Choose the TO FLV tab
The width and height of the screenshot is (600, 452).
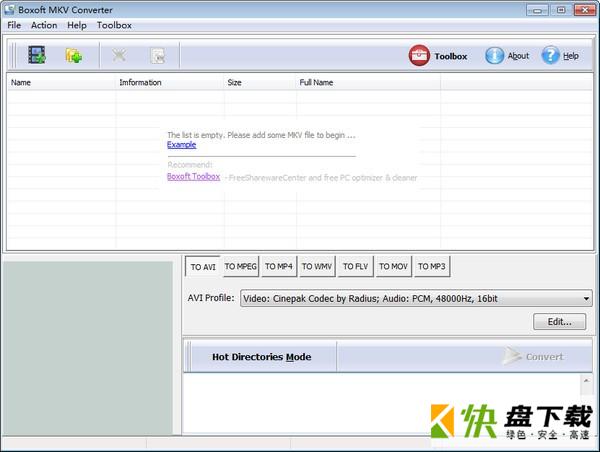pos(355,266)
